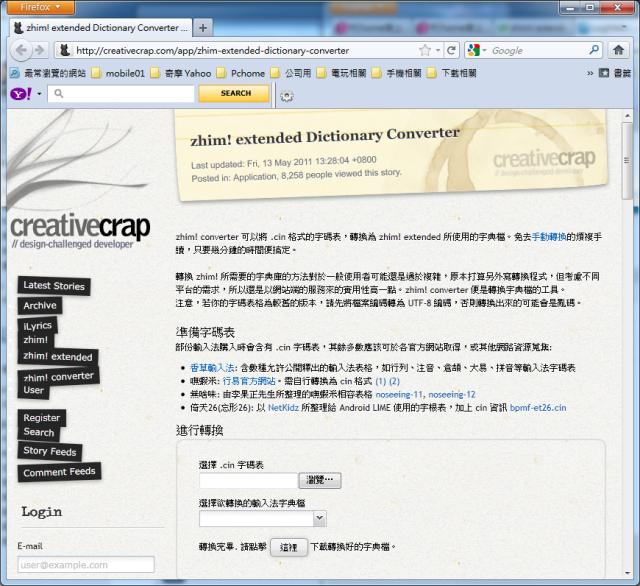Open the 行易官方網站 link
Screen dimensions: 640x586
click(249, 381)
